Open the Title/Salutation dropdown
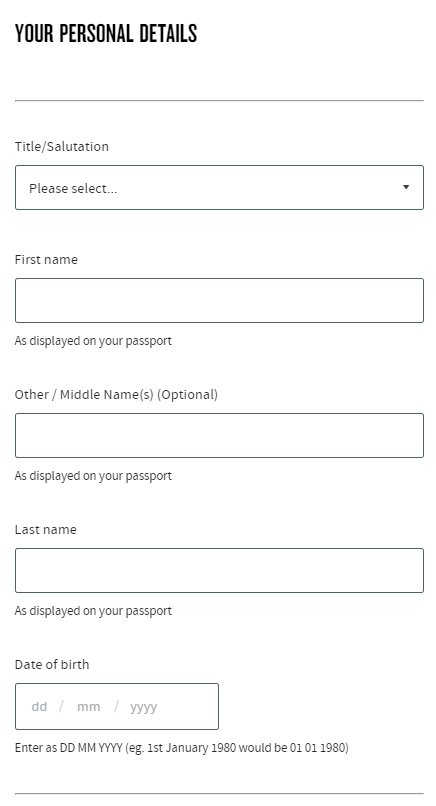This screenshot has width=436, height=806. (219, 188)
